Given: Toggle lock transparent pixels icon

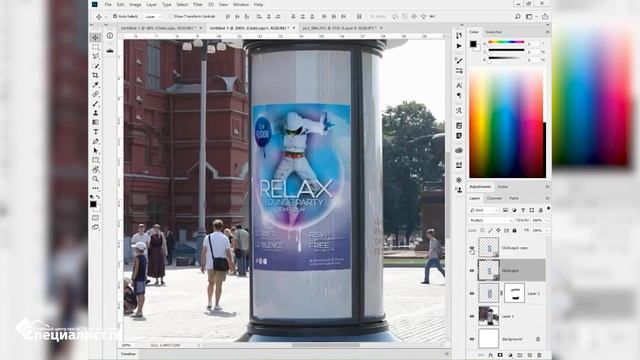Looking at the screenshot, I should click(482, 231).
